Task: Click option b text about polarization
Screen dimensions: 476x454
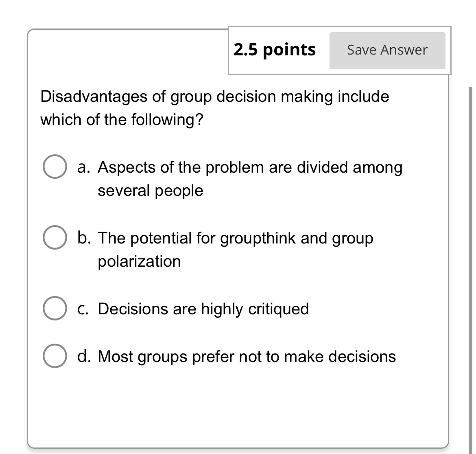Action: click(x=235, y=238)
